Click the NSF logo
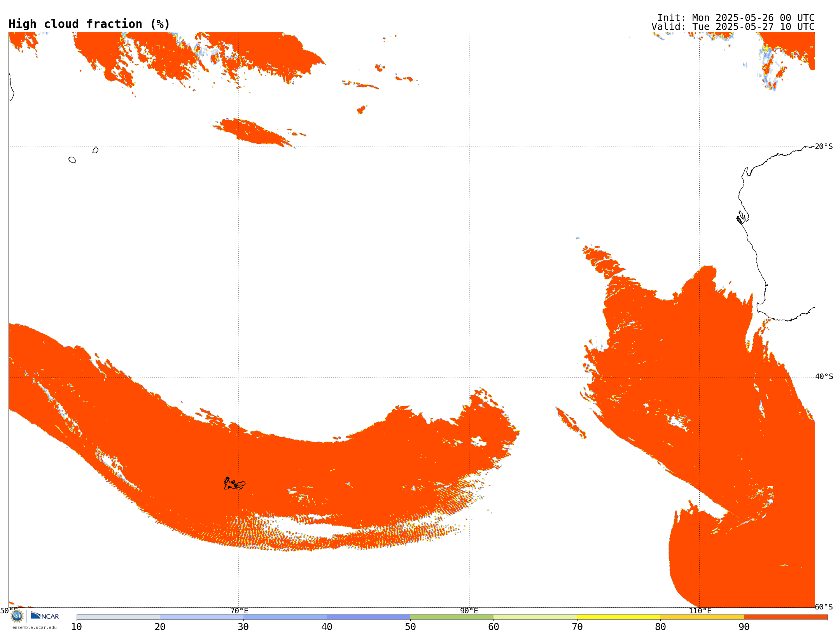 tap(17, 616)
